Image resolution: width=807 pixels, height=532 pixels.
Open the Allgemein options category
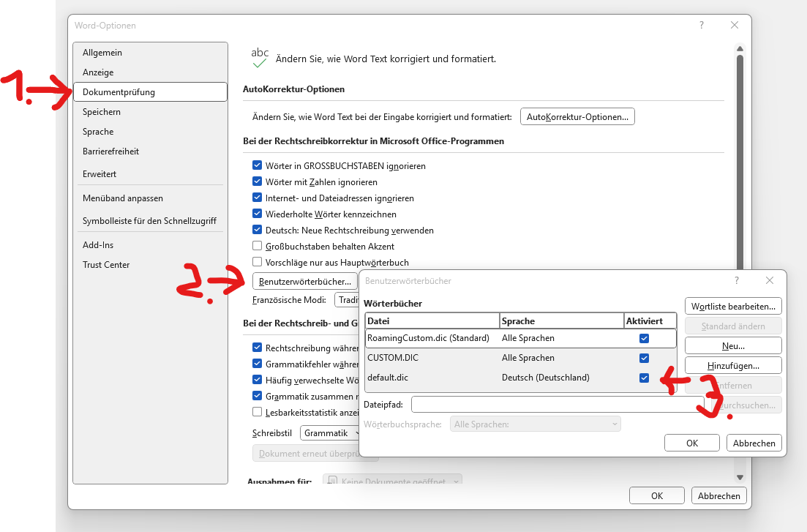(150, 53)
